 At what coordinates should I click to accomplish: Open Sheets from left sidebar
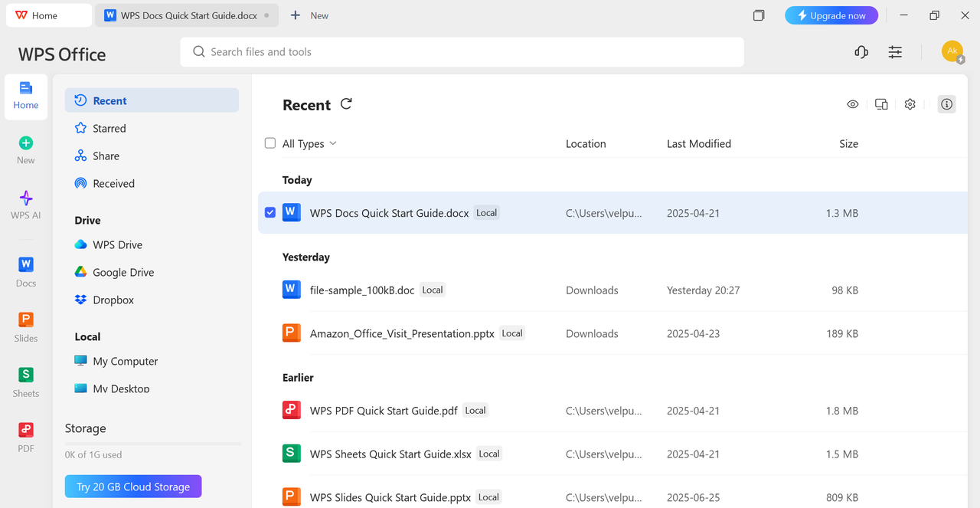[26, 383]
